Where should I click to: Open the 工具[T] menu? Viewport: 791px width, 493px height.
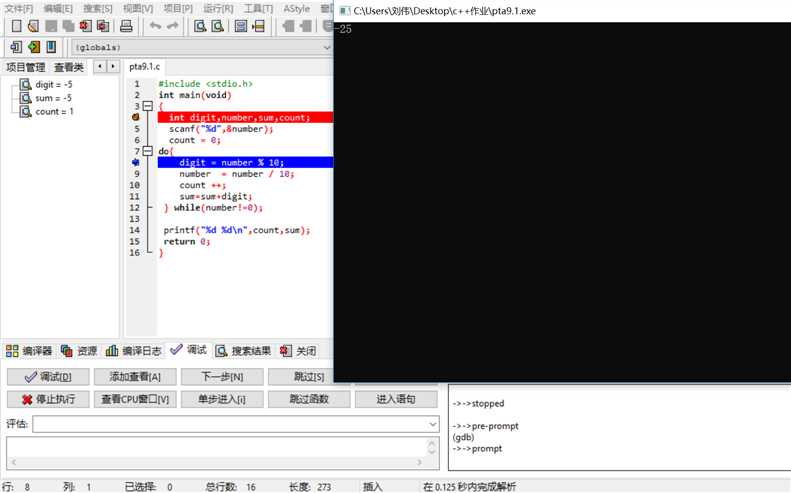258,9
